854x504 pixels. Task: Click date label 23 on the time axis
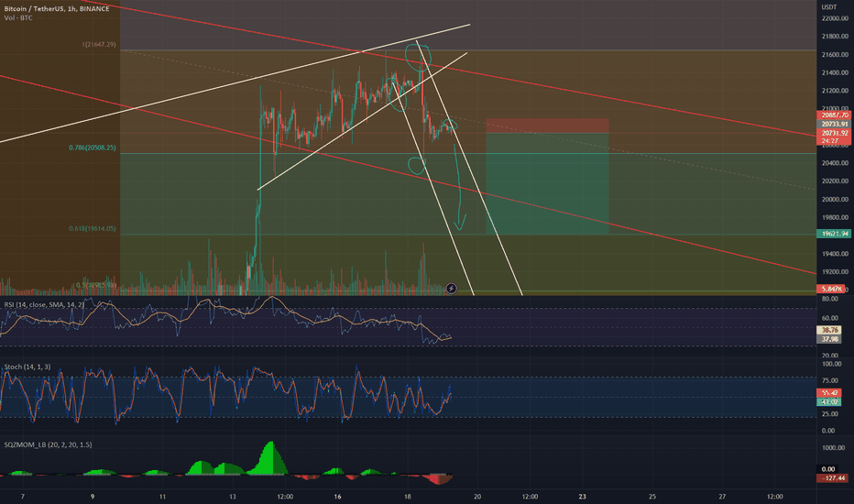point(583,497)
